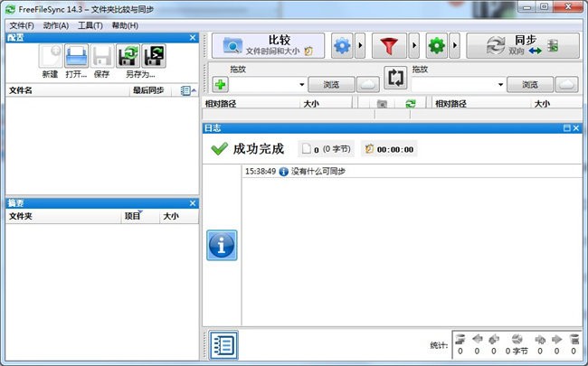Click left grid 大小 column header
Viewport: 588px width, 366px height.
coord(326,103)
